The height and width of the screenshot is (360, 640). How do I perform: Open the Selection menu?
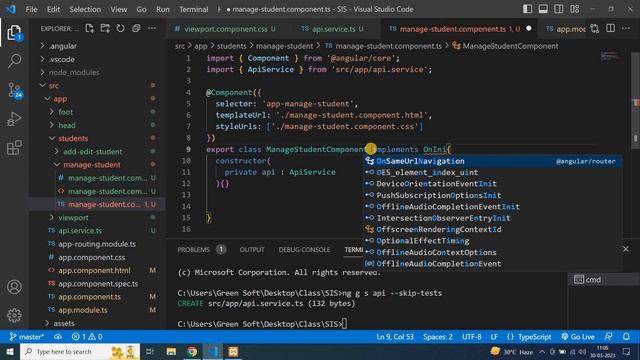pyautogui.click(x=85, y=9)
